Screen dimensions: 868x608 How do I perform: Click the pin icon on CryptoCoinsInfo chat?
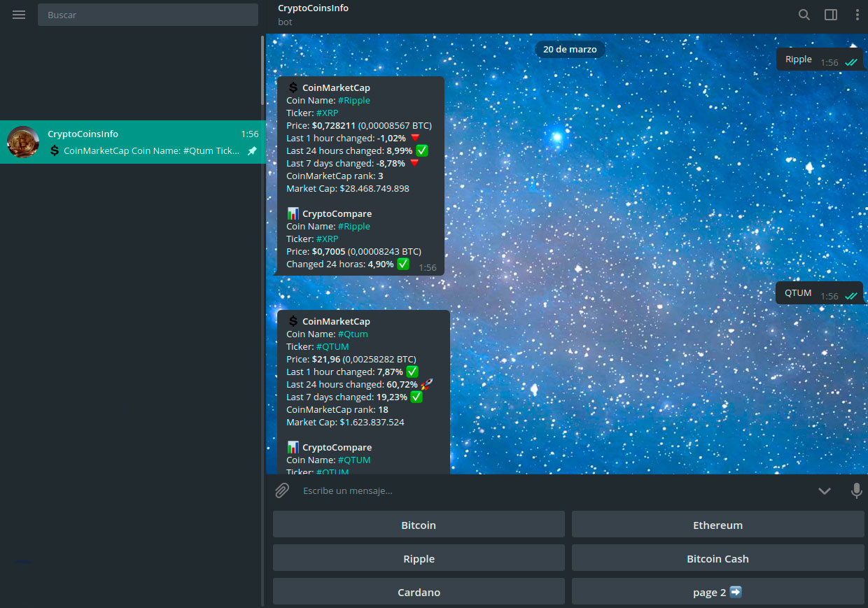point(252,151)
